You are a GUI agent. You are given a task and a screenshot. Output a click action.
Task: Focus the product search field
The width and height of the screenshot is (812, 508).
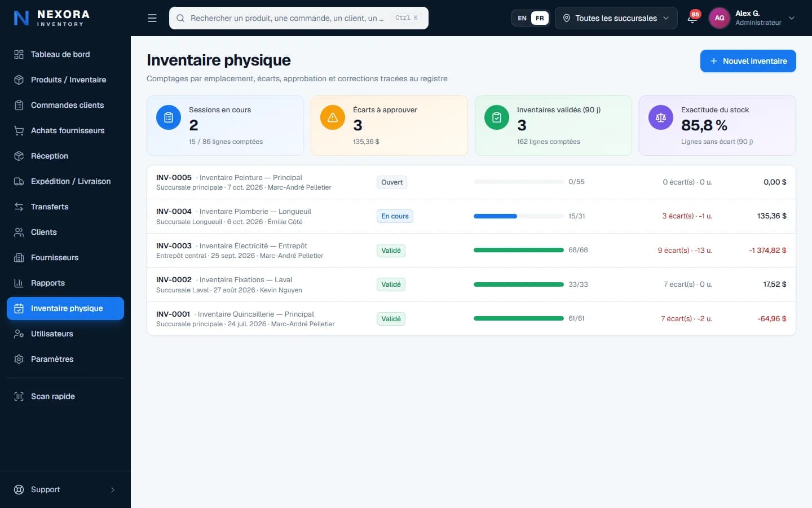(x=299, y=18)
